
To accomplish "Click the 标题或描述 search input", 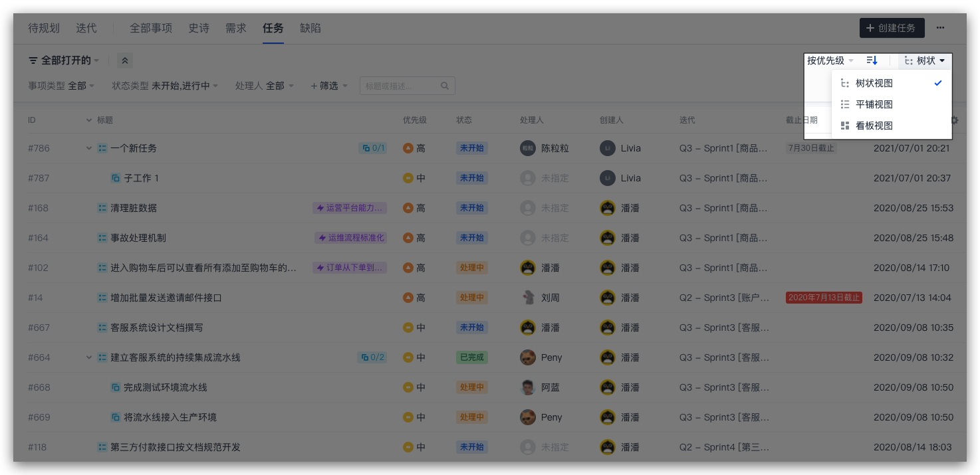I will (x=408, y=86).
